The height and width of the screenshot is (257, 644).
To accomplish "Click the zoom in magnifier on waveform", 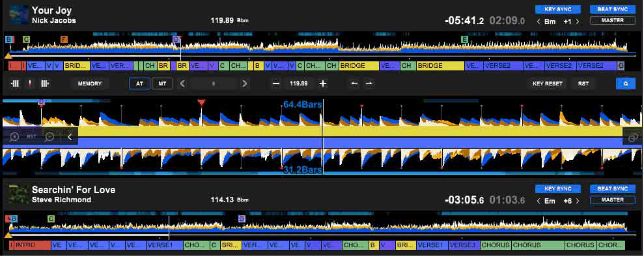I will pos(14,136).
